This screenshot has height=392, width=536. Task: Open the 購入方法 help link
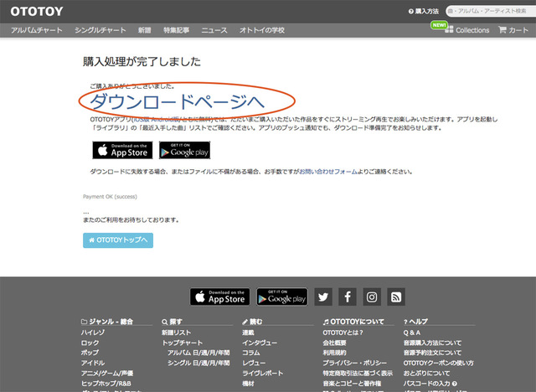pyautogui.click(x=424, y=11)
